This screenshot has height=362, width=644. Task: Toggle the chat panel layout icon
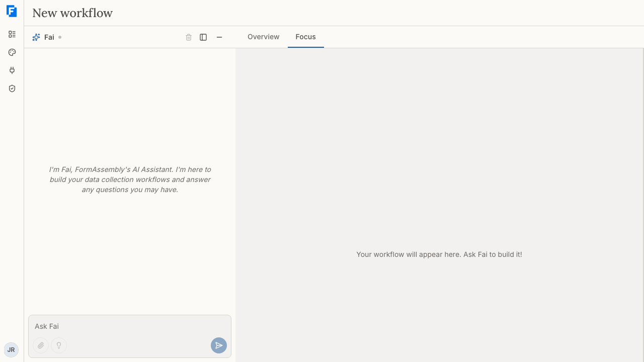click(x=203, y=37)
